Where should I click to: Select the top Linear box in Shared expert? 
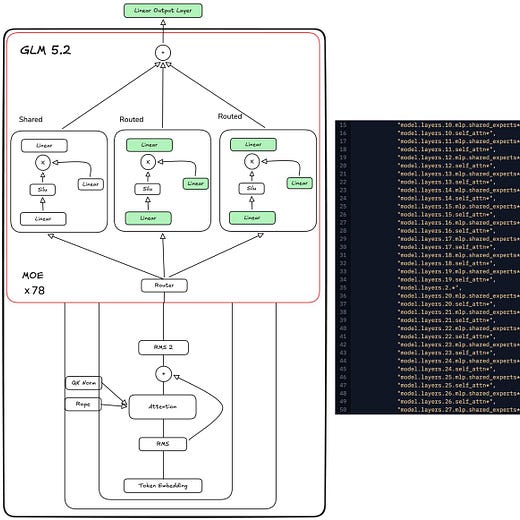[44, 146]
